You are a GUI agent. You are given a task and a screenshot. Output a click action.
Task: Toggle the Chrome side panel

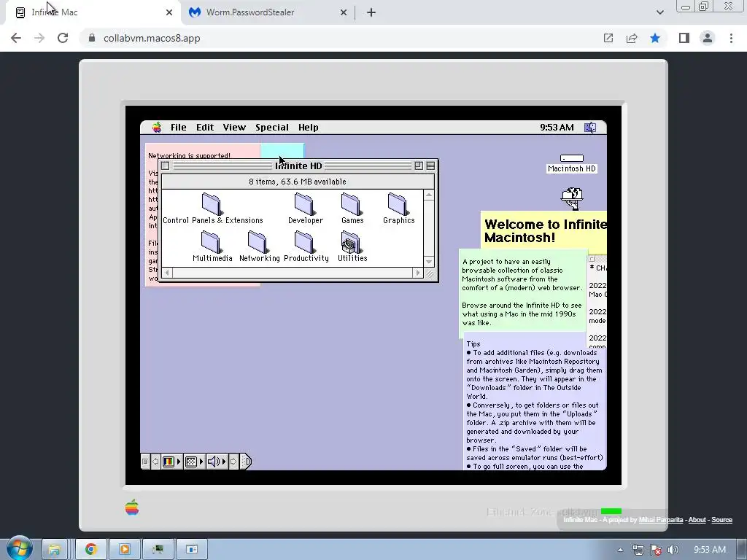tap(684, 38)
